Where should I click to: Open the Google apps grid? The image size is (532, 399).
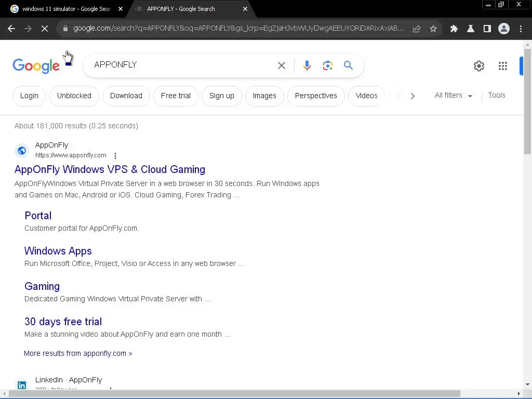click(x=503, y=66)
